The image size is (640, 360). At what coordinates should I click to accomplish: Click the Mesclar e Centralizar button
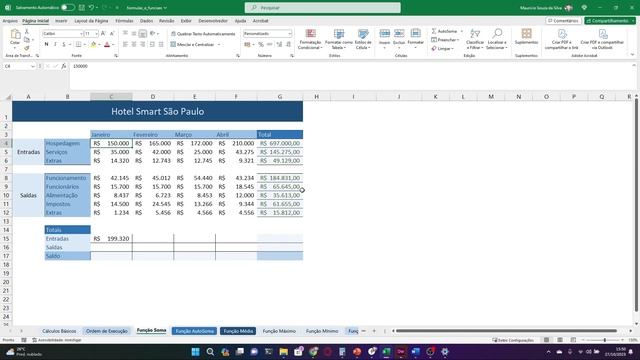193,44
